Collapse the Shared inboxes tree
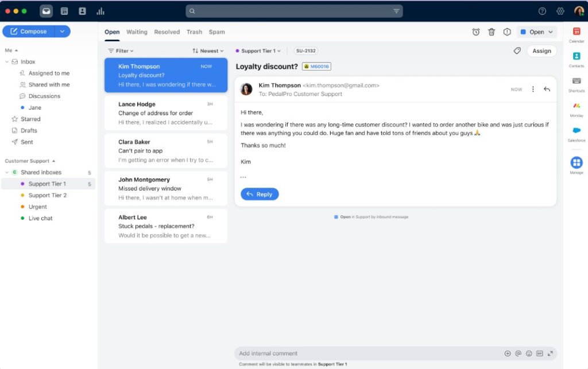This screenshot has width=588, height=369. pyautogui.click(x=7, y=172)
